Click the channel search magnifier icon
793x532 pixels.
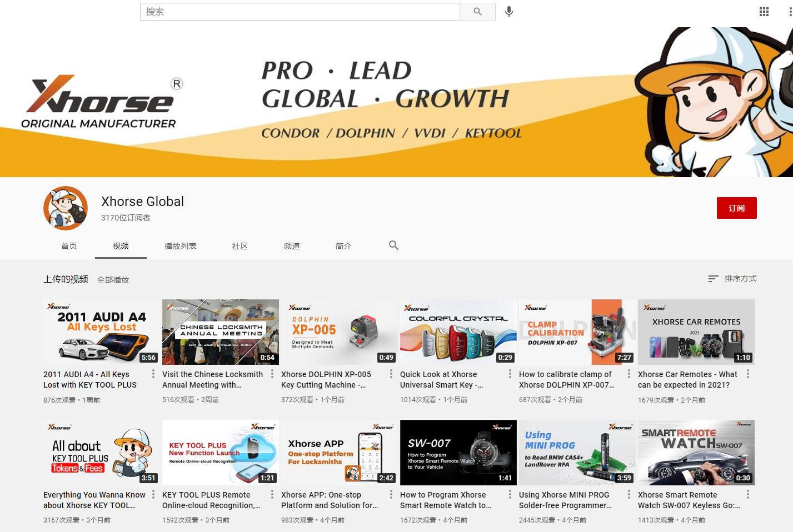[x=393, y=245]
